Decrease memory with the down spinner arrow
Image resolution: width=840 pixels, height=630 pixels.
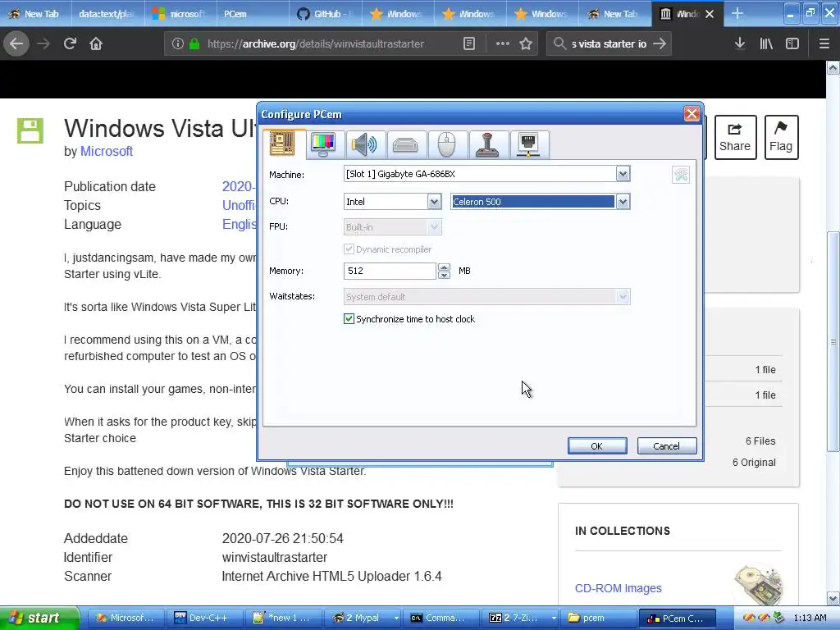click(x=444, y=275)
